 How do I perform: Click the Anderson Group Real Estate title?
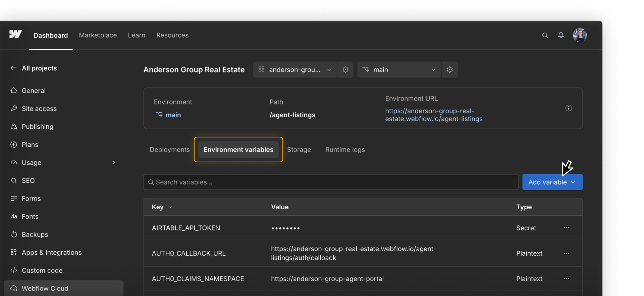[x=194, y=70]
